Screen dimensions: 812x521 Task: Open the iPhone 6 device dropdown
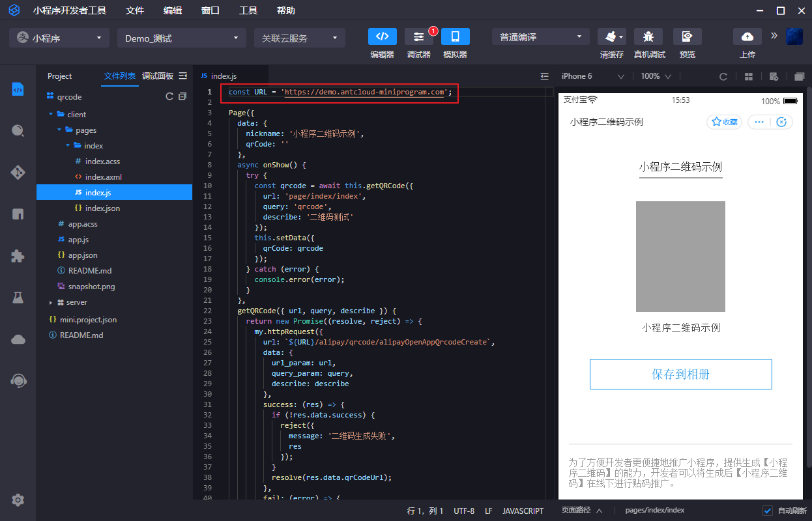tap(592, 76)
